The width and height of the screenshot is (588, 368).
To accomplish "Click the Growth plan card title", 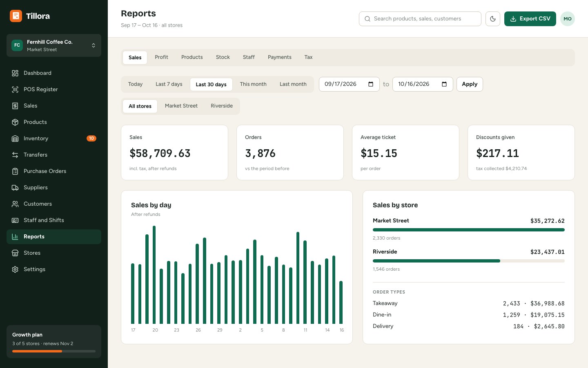I will [x=27, y=335].
